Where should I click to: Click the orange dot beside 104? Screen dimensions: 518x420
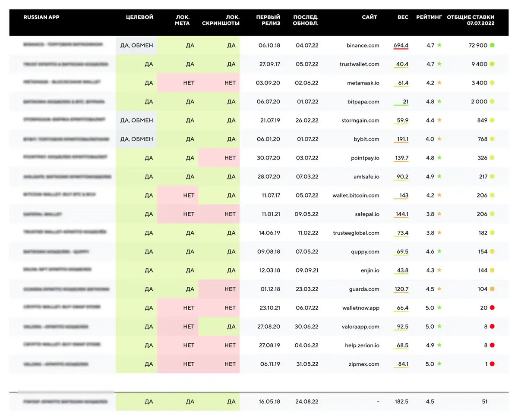point(492,289)
